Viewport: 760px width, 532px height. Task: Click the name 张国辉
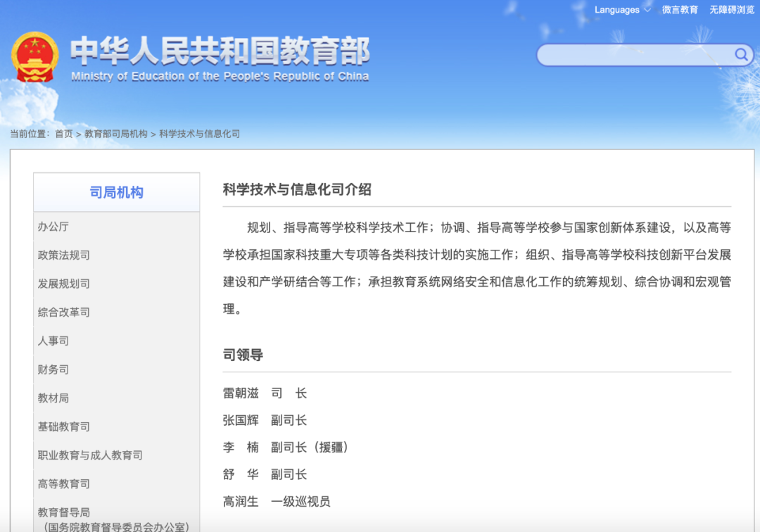tap(241, 420)
